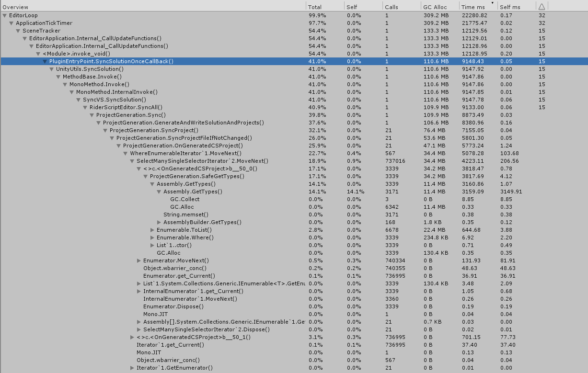588x373 pixels.
Task: Collapse the SyncVS.SyncSolution() node
Action: pyautogui.click(x=79, y=100)
